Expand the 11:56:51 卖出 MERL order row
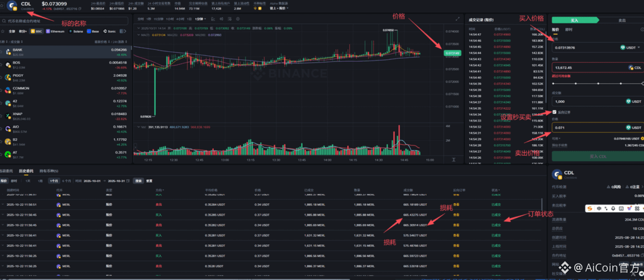 (3, 205)
